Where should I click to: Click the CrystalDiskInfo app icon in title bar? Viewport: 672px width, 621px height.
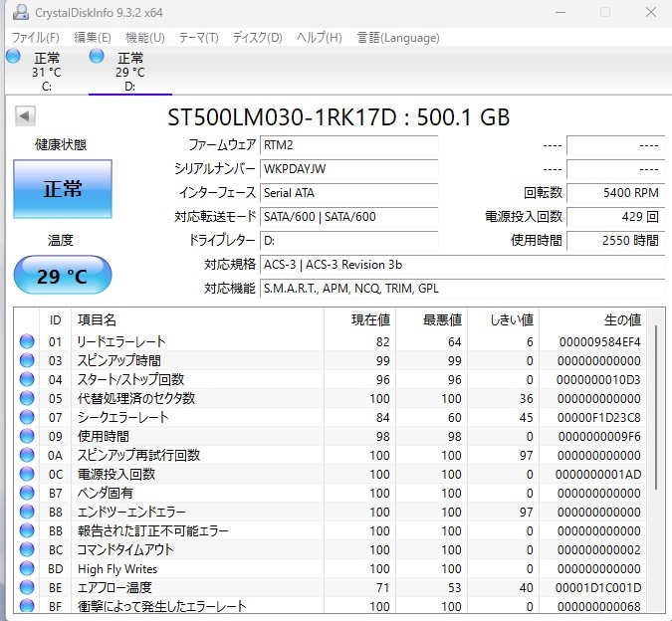pyautogui.click(x=20, y=12)
